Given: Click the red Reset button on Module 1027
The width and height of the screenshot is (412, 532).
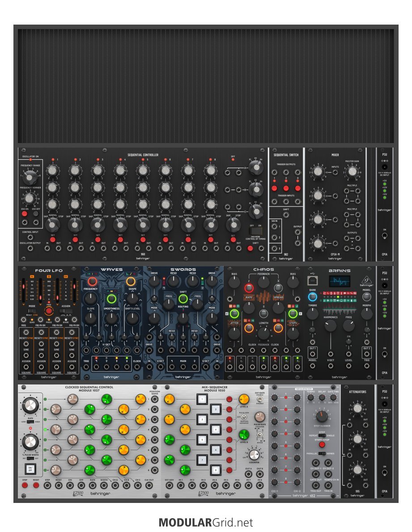Looking at the screenshot, I should [36, 486].
